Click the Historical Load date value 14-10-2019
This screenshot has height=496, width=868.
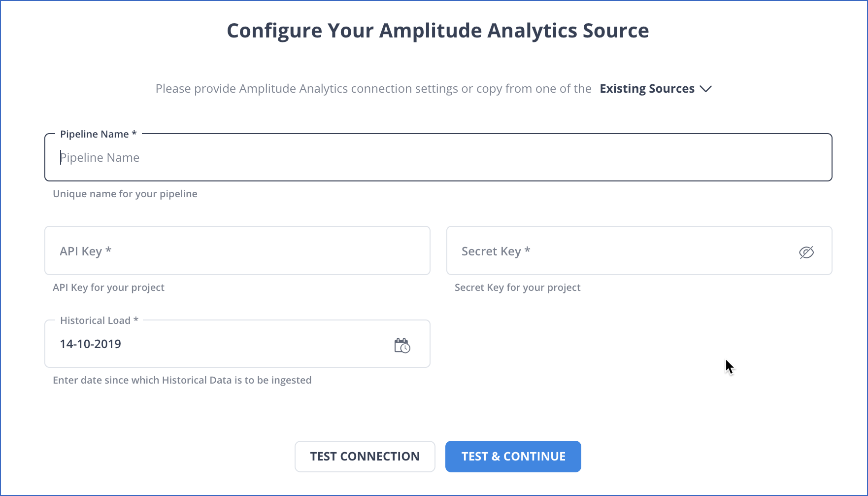[x=90, y=344]
